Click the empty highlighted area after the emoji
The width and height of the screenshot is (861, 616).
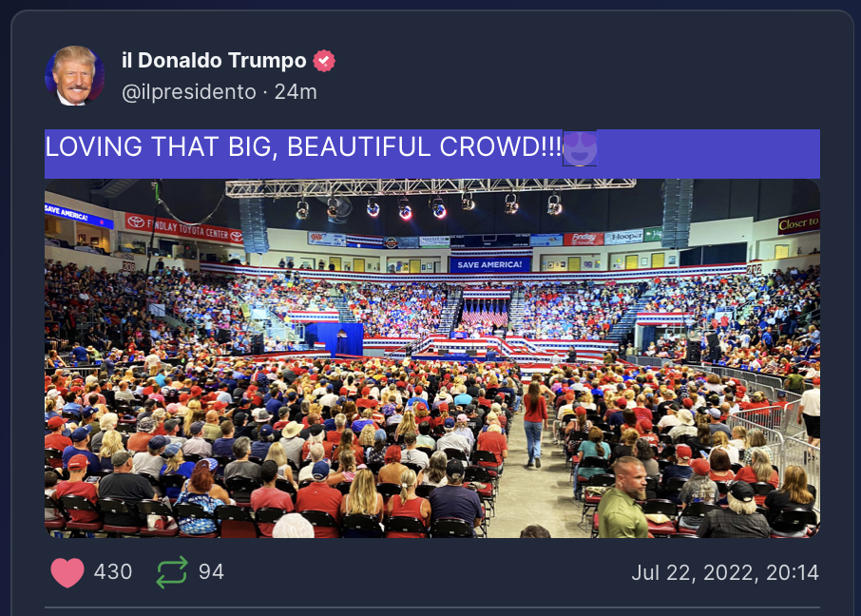(x=708, y=154)
